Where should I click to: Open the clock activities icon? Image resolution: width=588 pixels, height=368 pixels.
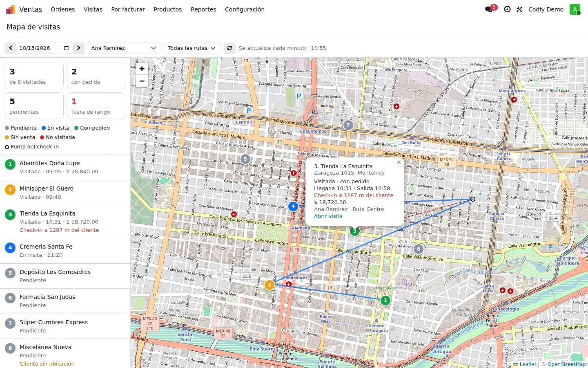point(507,9)
